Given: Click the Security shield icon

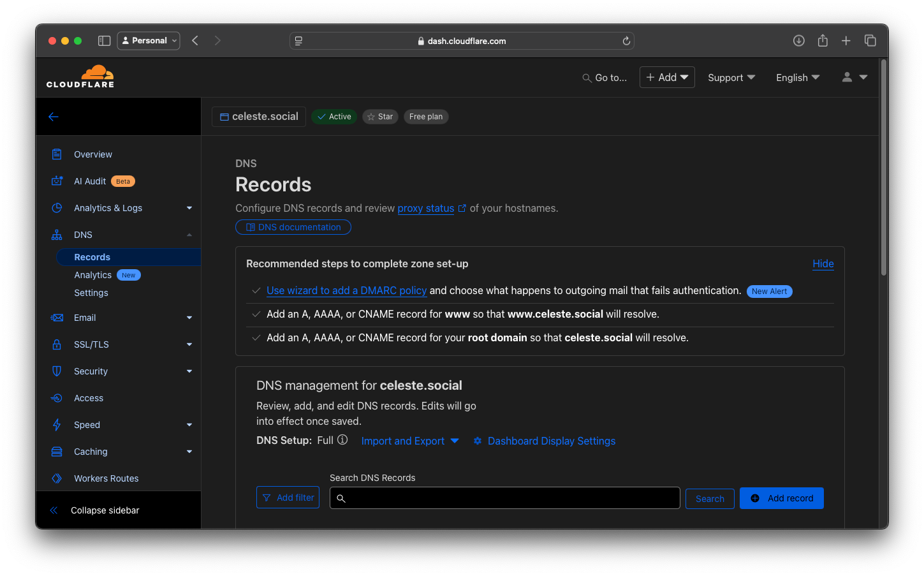Looking at the screenshot, I should [57, 371].
